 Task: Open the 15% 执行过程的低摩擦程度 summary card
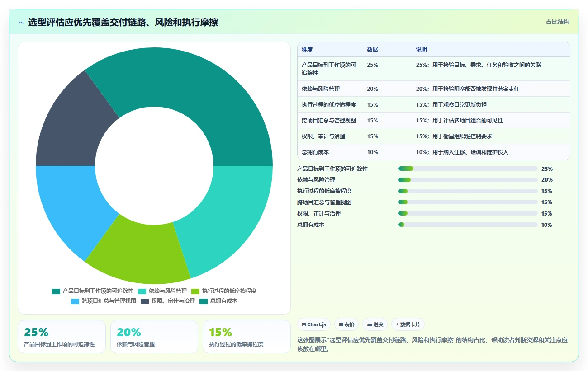point(247,337)
